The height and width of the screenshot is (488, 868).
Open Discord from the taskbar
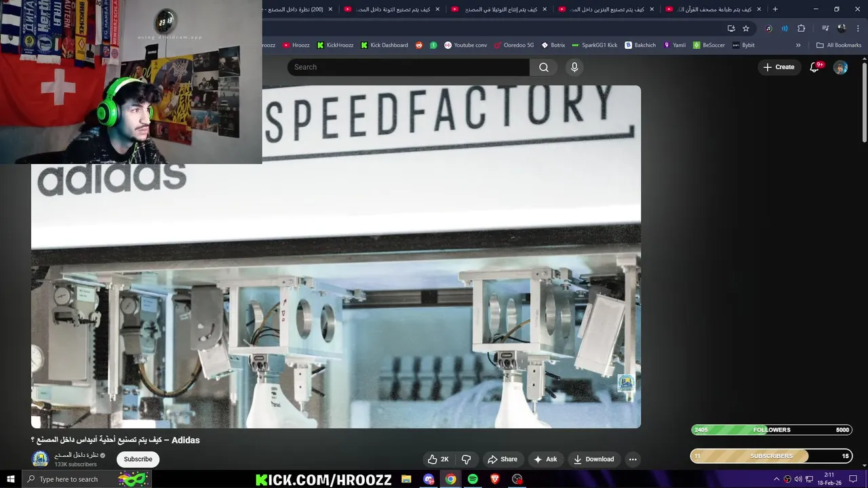coord(429,479)
